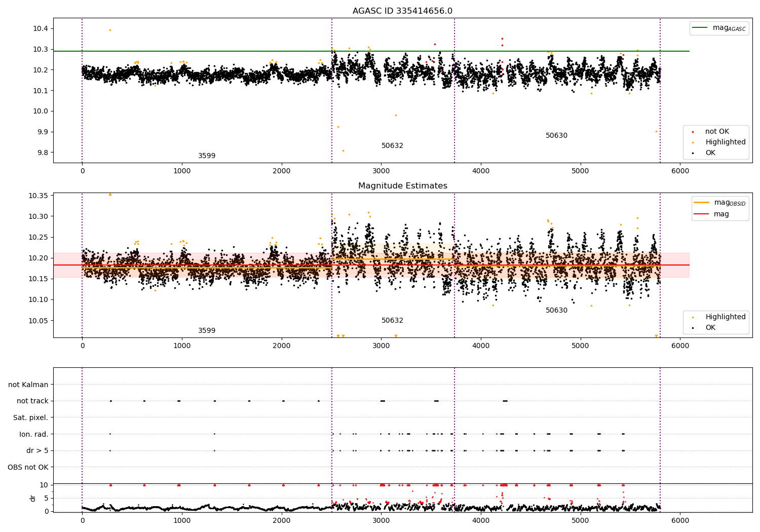Select the 'Sat. pixel.' axis label
The height and width of the screenshot is (532, 760).
30,417
